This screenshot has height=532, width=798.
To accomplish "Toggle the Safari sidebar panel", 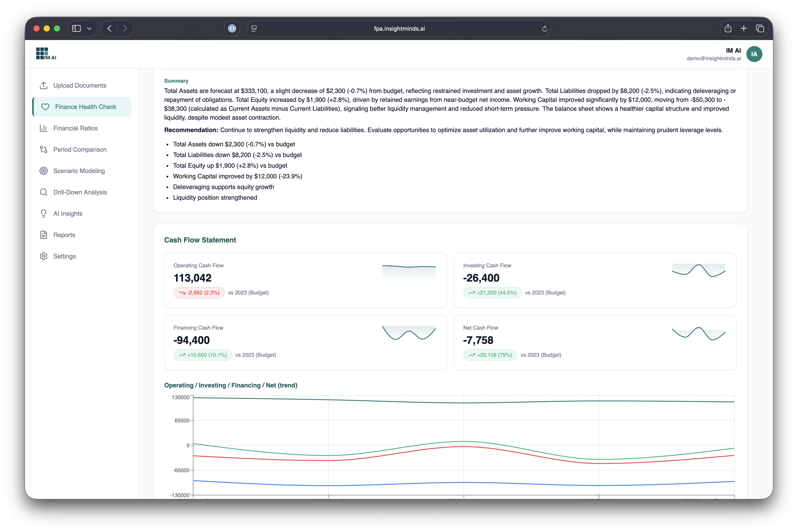I will [x=76, y=28].
